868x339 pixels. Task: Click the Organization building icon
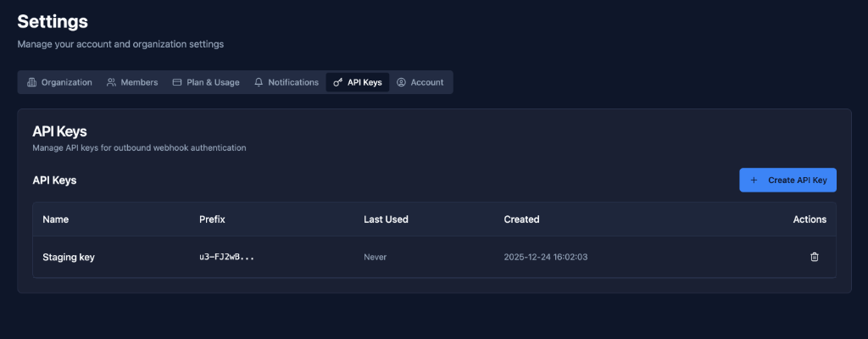tap(32, 82)
